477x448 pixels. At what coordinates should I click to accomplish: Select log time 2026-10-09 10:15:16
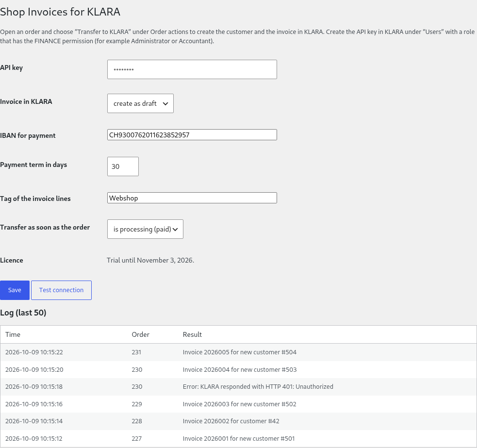tap(34, 404)
